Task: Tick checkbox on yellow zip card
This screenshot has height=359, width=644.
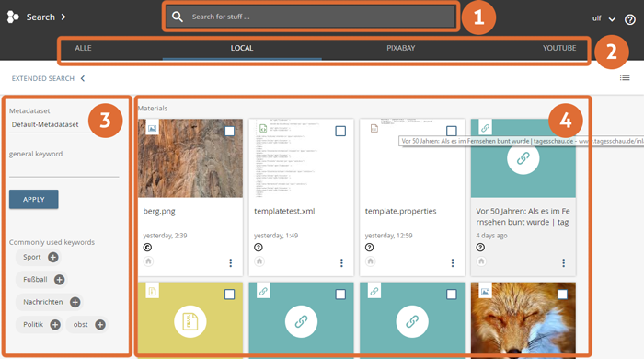Action: 230,294
